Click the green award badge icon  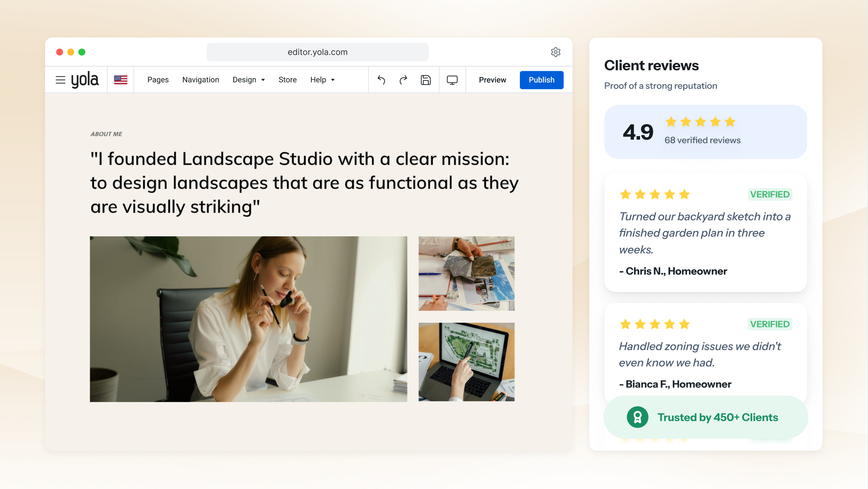(x=637, y=417)
